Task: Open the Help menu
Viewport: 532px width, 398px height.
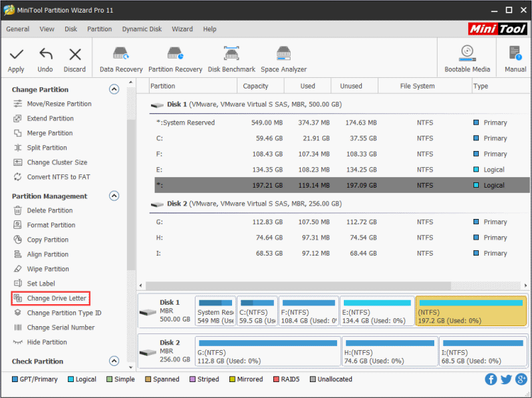Action: (209, 29)
